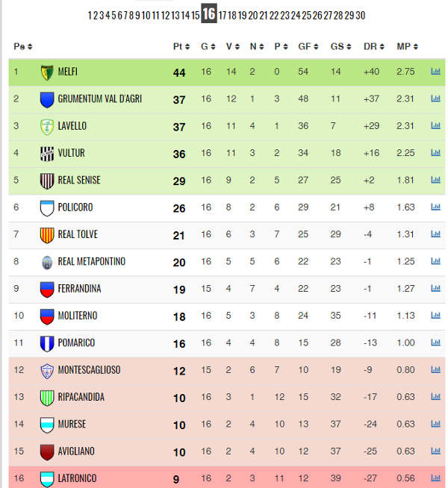
Task: Open the stats chart icon for Lavello
Action: [x=435, y=125]
